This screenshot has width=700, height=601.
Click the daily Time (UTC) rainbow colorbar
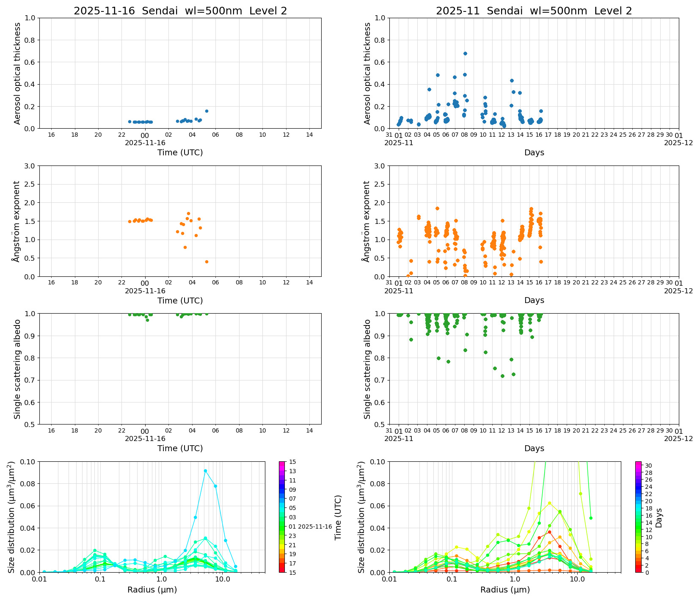point(282,516)
